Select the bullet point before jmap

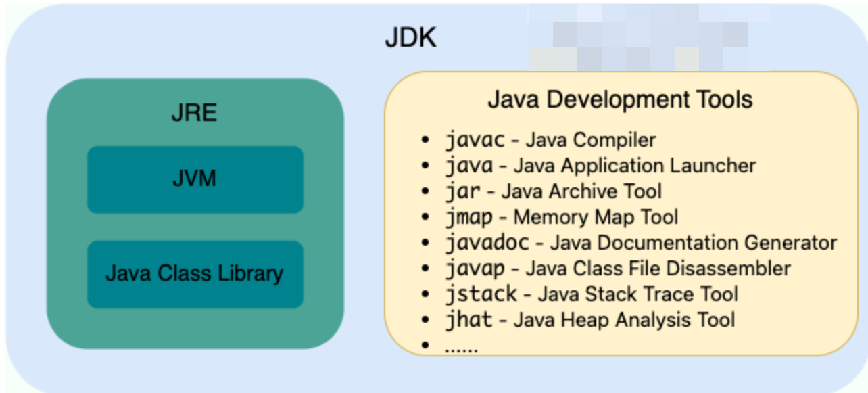(x=425, y=217)
